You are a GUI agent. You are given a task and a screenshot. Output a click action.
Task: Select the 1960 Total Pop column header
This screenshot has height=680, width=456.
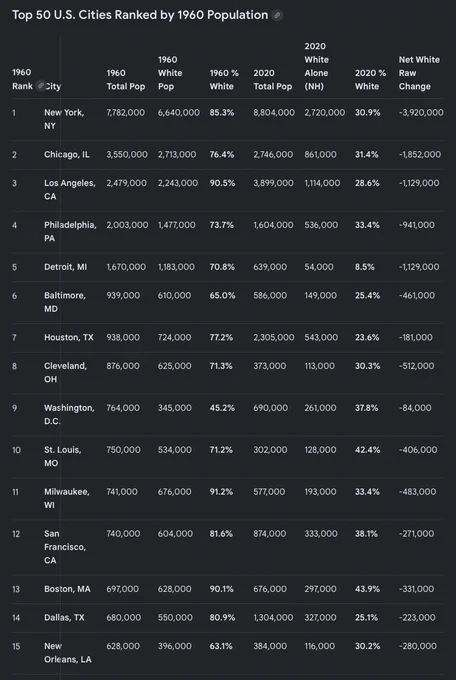click(x=126, y=79)
